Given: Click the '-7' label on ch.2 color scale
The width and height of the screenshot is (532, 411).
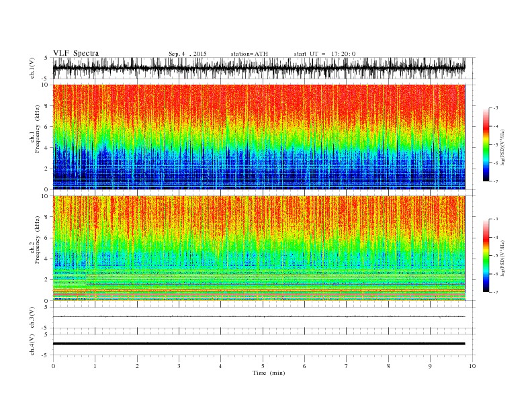Looking at the screenshot, I should (x=496, y=292).
